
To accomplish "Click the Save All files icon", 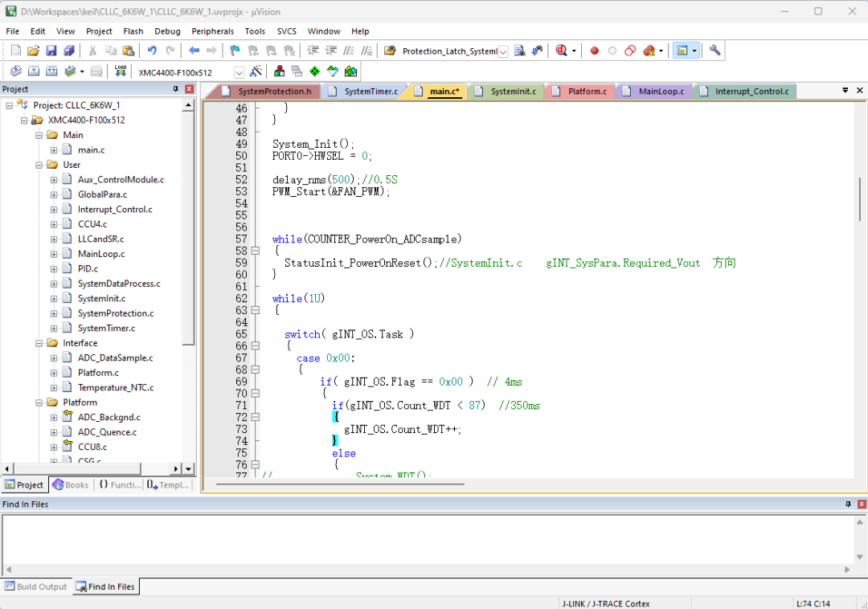I will [68, 51].
